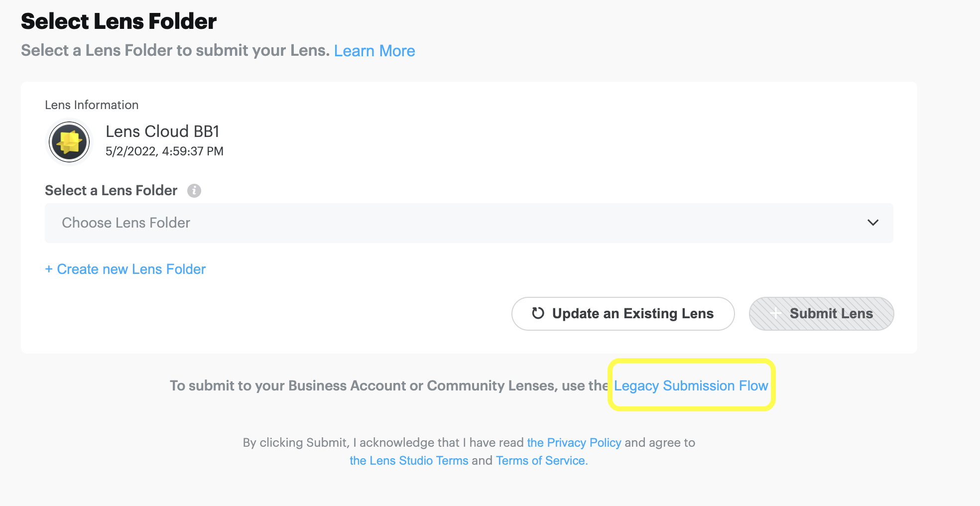This screenshot has width=980, height=506.
Task: Expand the folder dropdown using the chevron arrow
Action: tap(872, 223)
